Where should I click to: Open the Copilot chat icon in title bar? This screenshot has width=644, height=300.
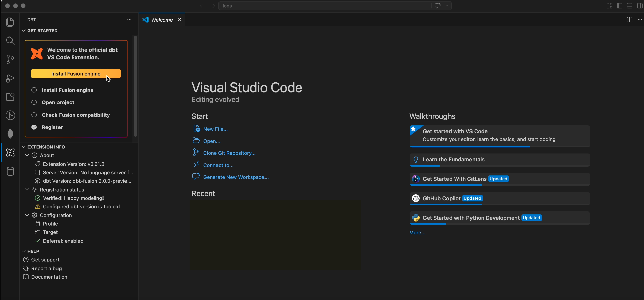(438, 6)
